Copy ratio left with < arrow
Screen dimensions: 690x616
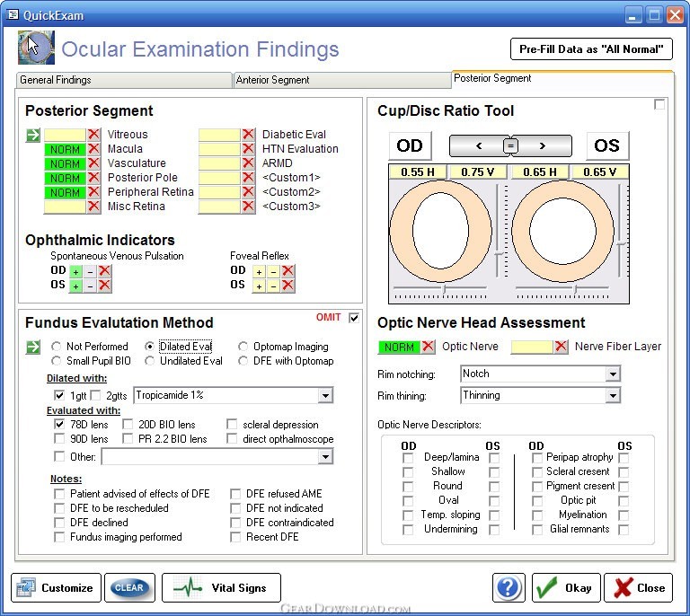point(479,145)
